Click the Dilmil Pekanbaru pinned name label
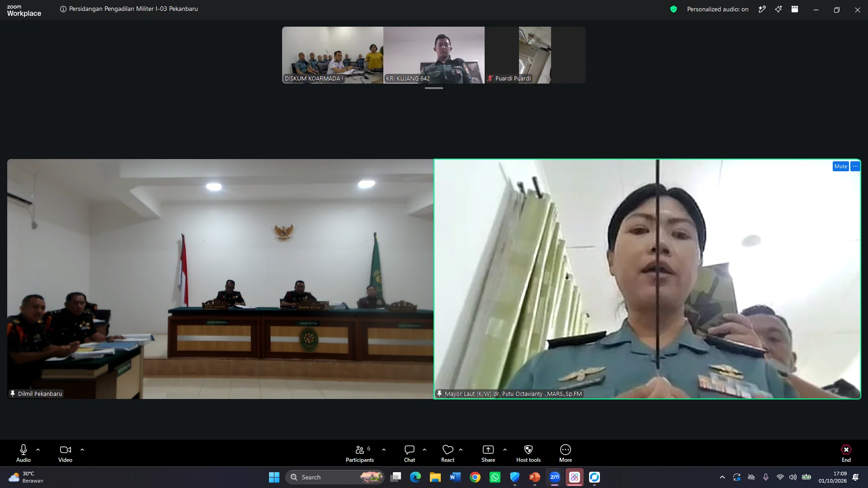The width and height of the screenshot is (868, 488). tap(36, 394)
